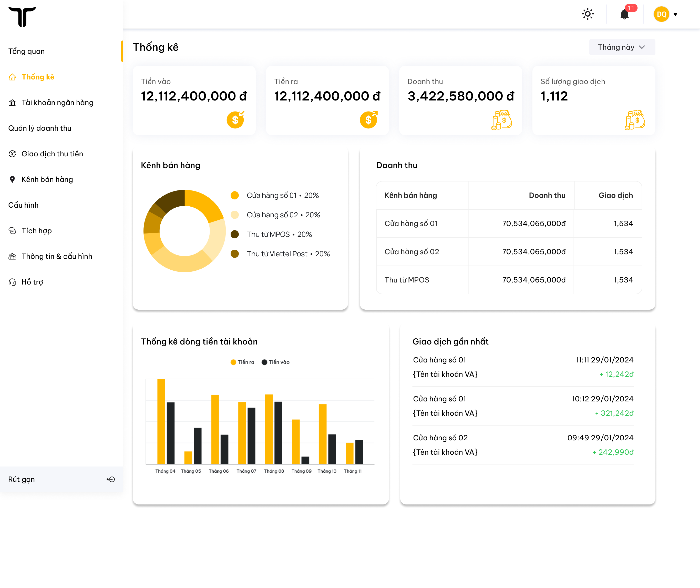The image size is (700, 588).
Task: Toggle Tiền vào legend in bar chart
Action: tap(276, 362)
